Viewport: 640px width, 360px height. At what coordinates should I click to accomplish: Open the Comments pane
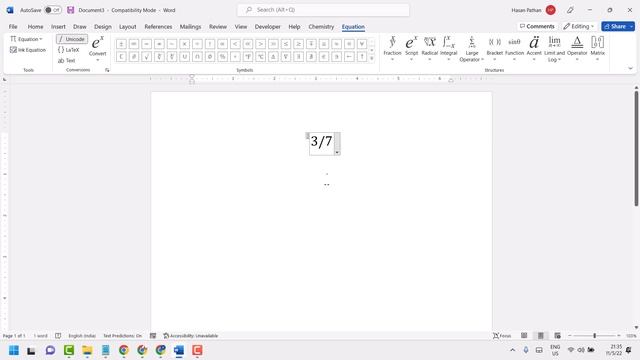(537, 26)
